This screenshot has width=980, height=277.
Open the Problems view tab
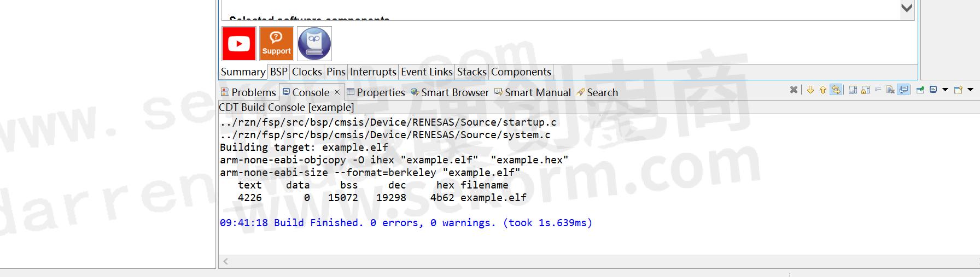click(248, 92)
